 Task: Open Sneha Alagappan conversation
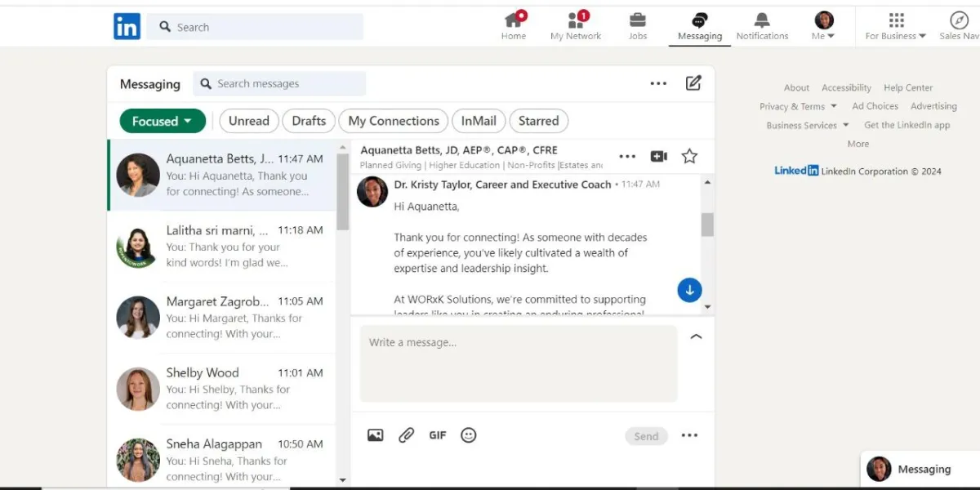[x=221, y=458]
